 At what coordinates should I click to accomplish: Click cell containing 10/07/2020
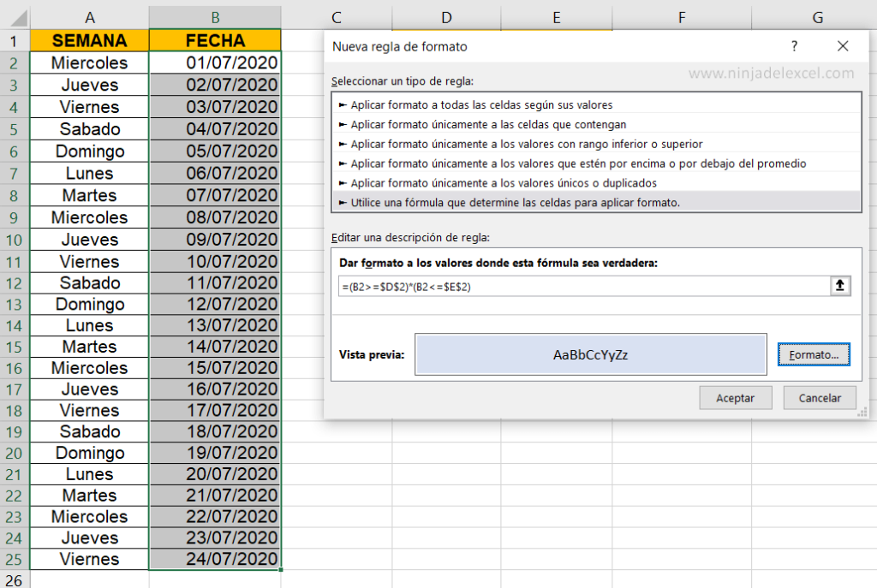[215, 262]
